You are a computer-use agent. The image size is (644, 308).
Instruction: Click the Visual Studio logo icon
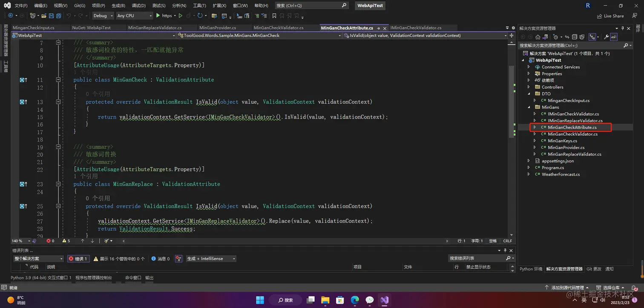click(7, 6)
